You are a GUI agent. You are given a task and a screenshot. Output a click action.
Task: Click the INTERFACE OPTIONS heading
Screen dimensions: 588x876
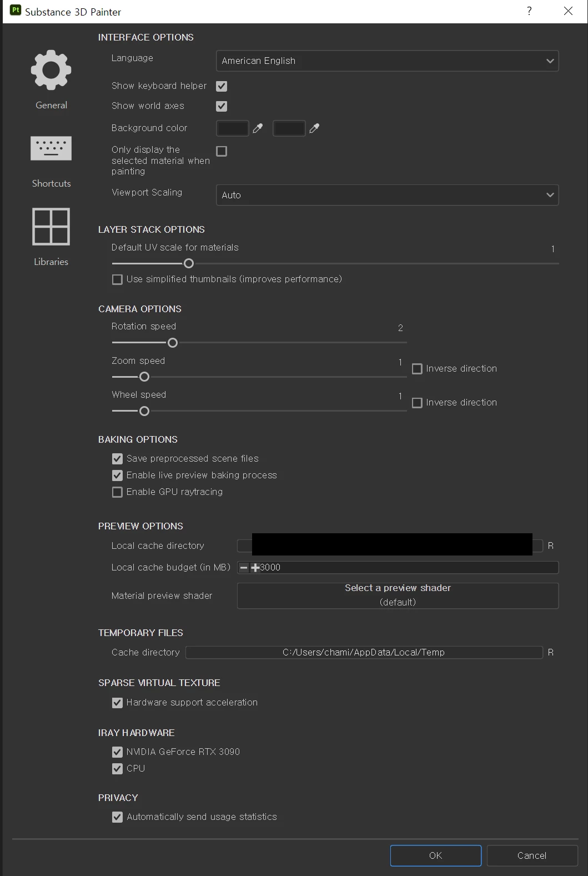pyautogui.click(x=146, y=37)
